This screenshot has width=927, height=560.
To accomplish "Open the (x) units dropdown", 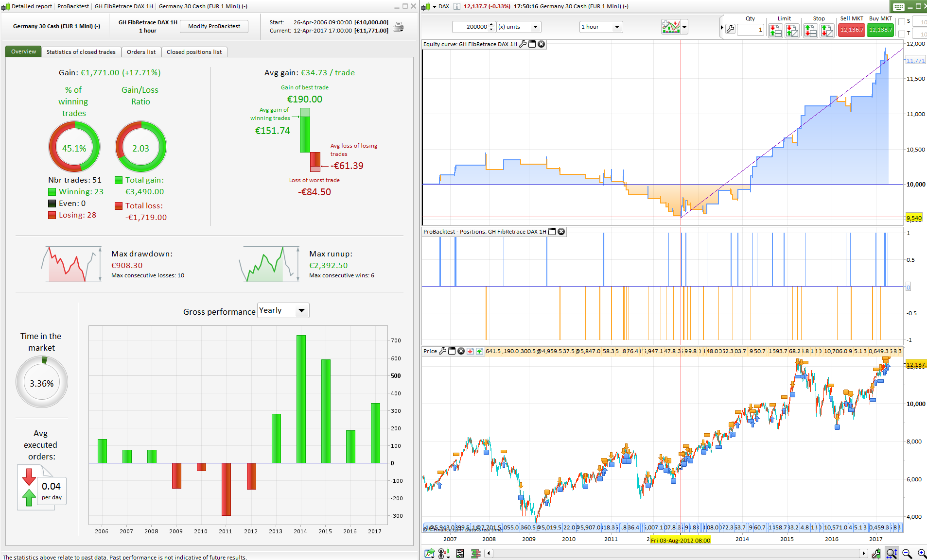I will pyautogui.click(x=518, y=27).
